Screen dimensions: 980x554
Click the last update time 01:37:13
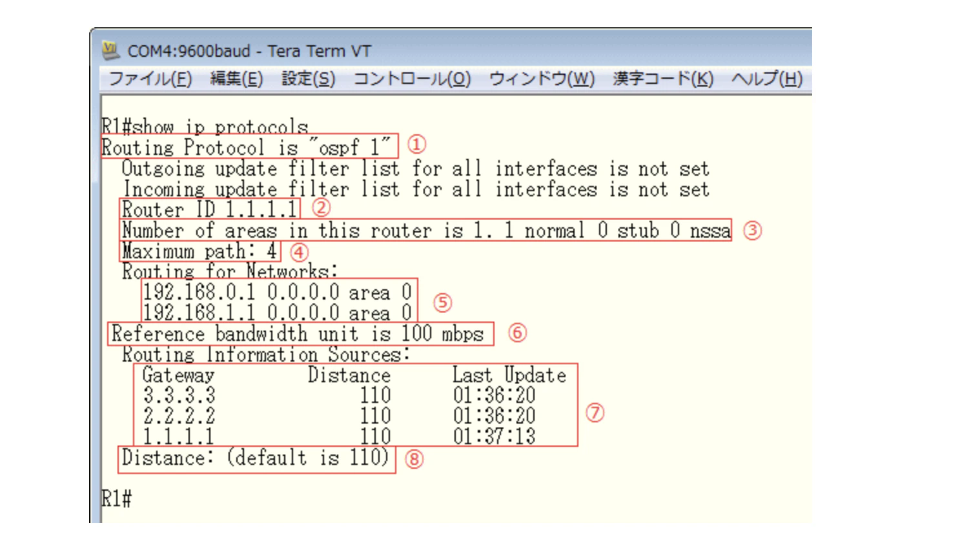[x=494, y=436]
